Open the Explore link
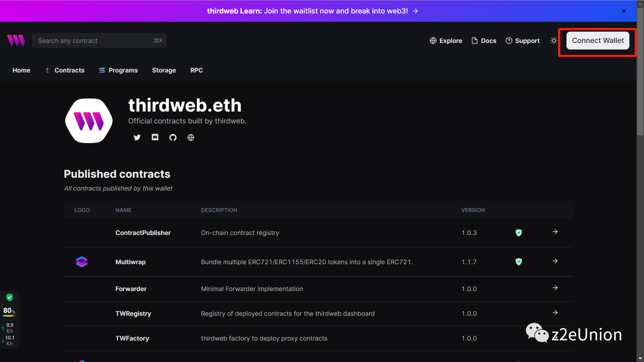The width and height of the screenshot is (644, 362). coord(445,41)
